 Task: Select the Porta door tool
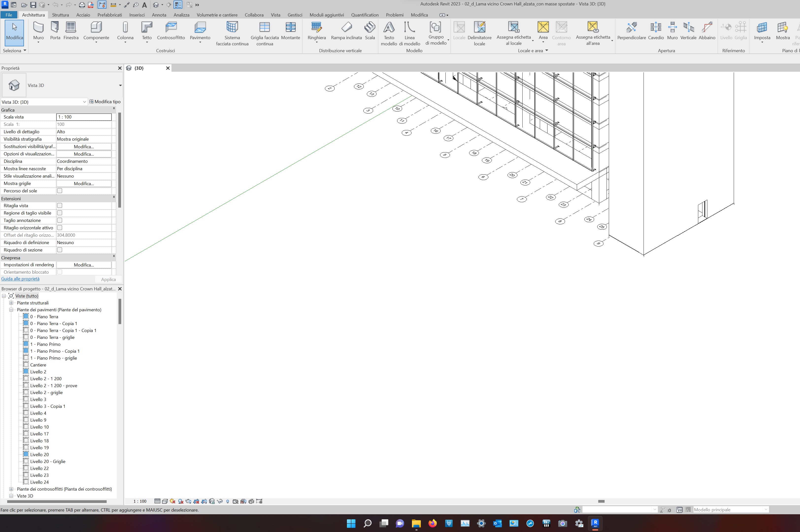tap(55, 31)
